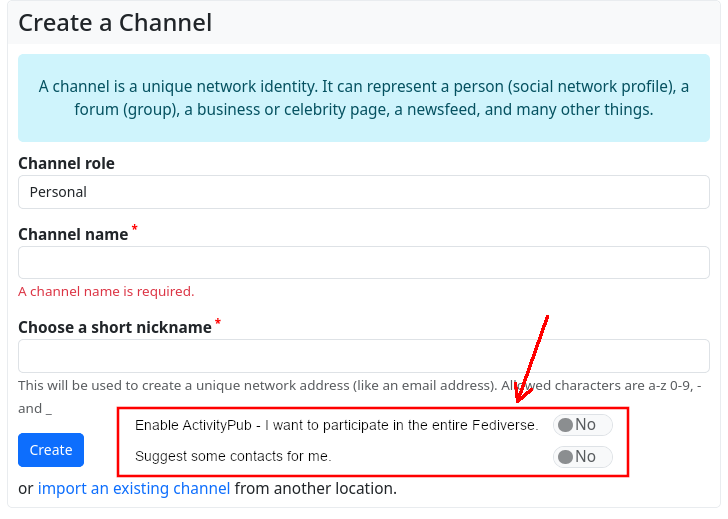Click the red asterisk beside Channel name
Screen dimensions: 728x519
pyautogui.click(x=135, y=229)
